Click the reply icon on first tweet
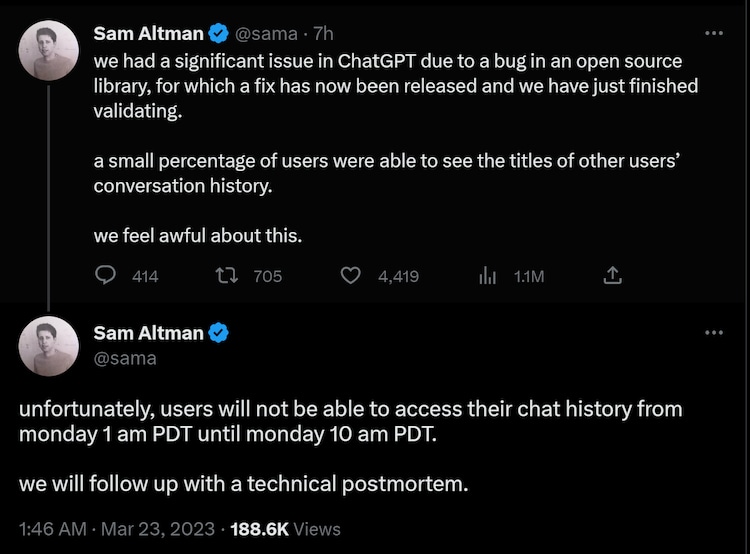Viewport: 750px width, 554px height. click(x=106, y=275)
